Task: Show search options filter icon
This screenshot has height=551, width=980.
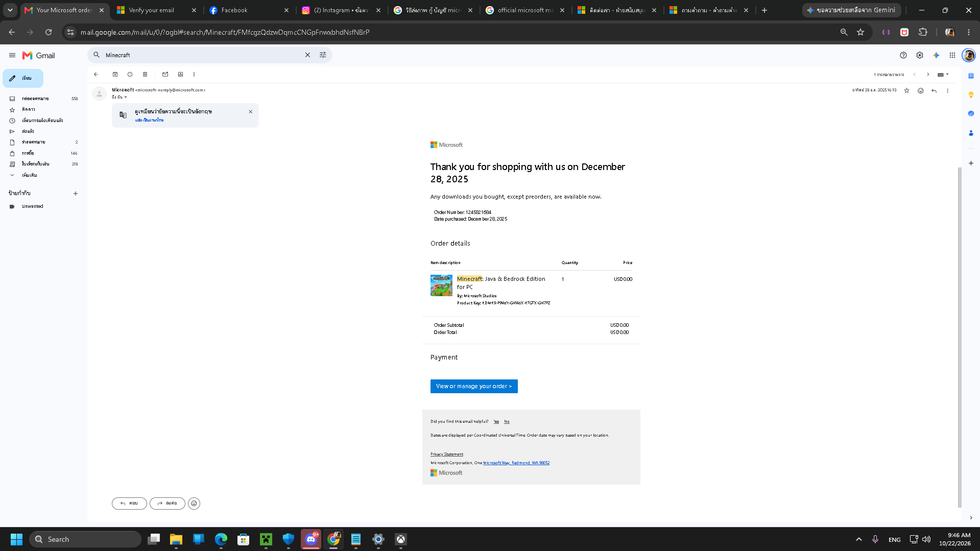Action: tap(323, 55)
